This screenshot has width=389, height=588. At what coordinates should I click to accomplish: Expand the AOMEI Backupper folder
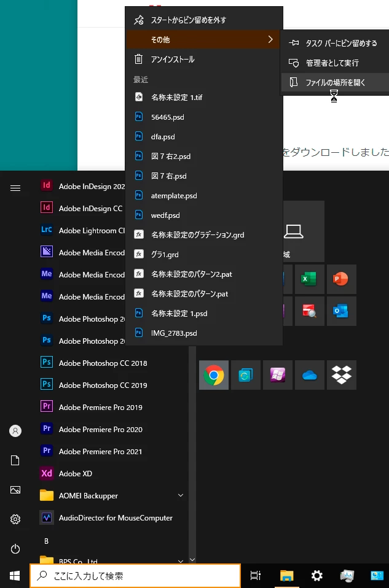tap(112, 496)
